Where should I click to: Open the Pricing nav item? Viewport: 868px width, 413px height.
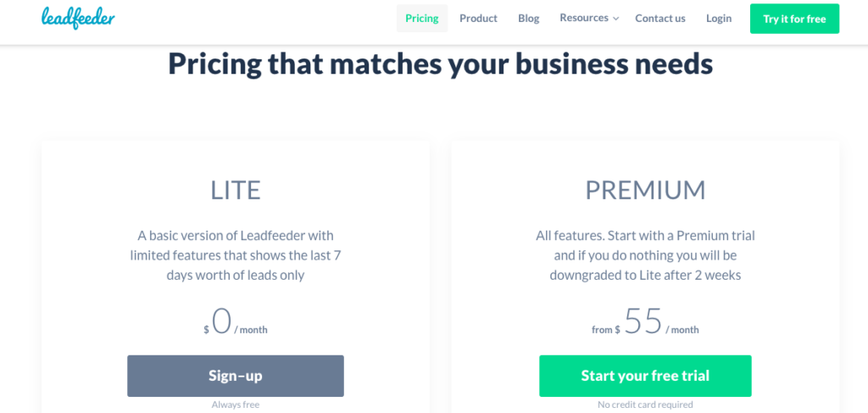tap(422, 19)
